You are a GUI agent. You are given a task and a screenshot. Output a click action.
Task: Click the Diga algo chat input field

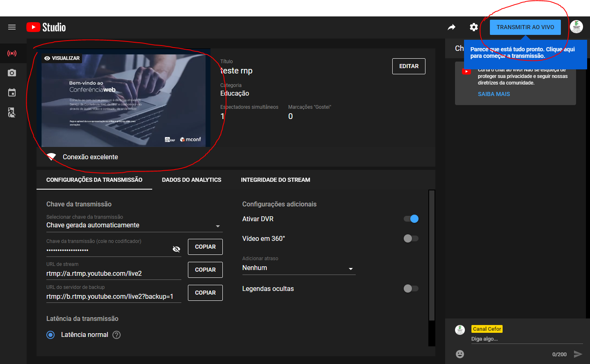coord(527,339)
